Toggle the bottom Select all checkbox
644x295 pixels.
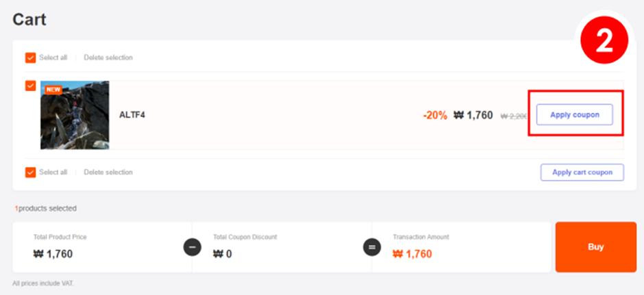[30, 172]
